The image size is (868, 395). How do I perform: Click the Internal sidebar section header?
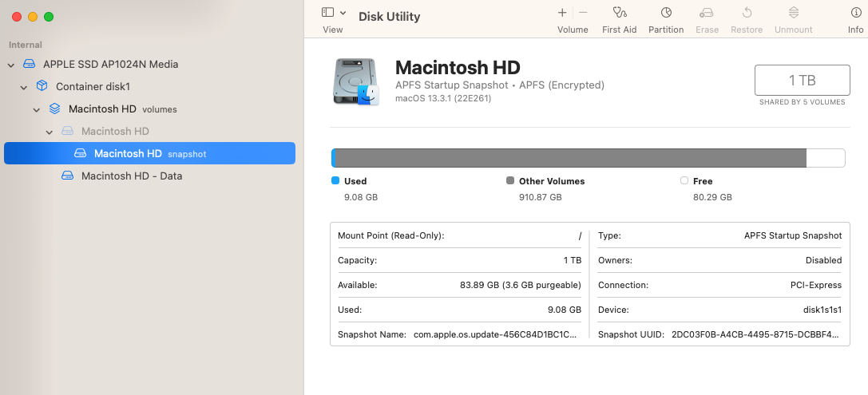(26, 45)
